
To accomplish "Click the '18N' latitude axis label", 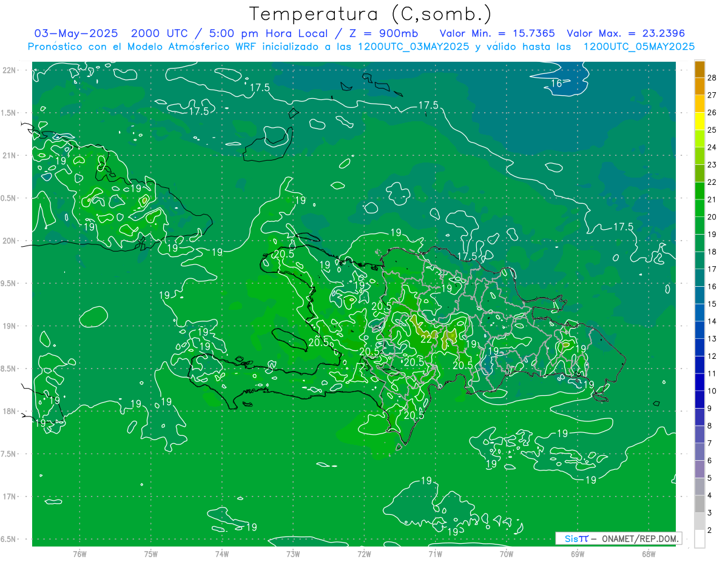I will pos(9,411).
